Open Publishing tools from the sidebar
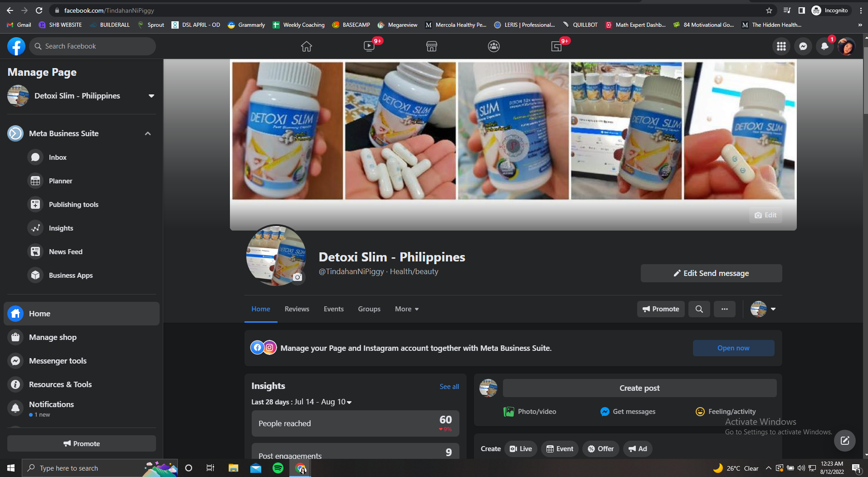This screenshot has width=868, height=477. point(73,204)
